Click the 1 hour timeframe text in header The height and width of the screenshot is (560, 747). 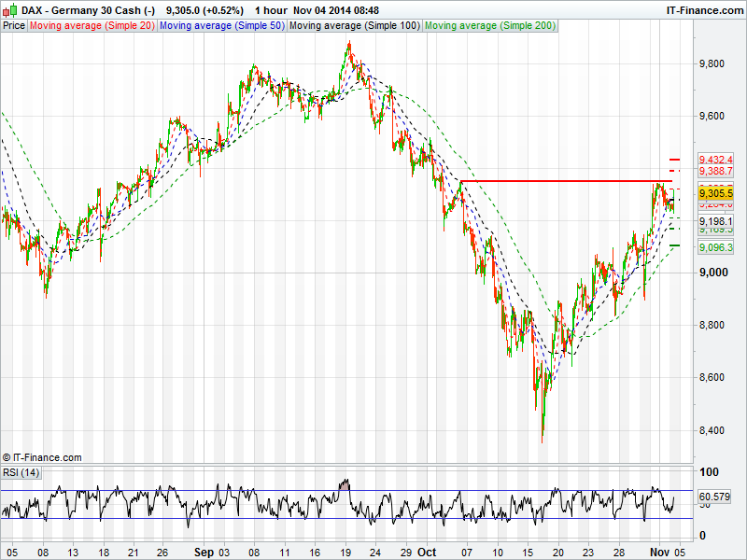point(271,10)
